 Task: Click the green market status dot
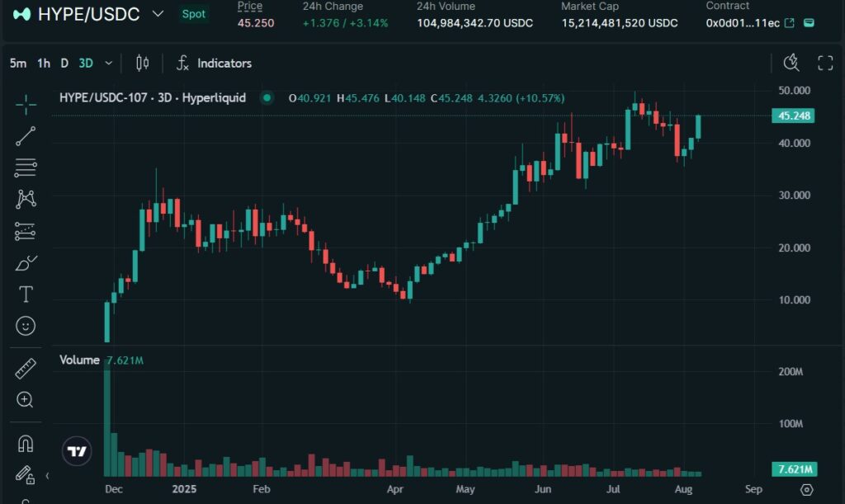tap(267, 98)
